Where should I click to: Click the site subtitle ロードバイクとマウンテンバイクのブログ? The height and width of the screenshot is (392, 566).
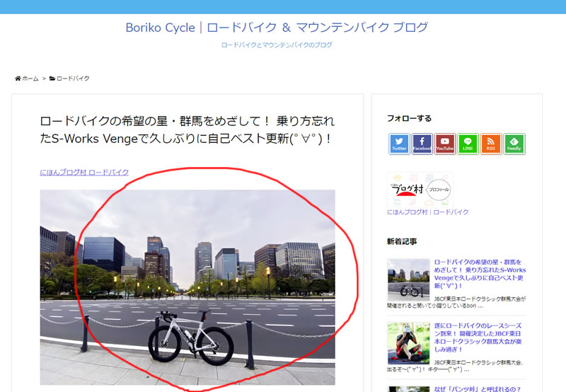click(x=277, y=45)
